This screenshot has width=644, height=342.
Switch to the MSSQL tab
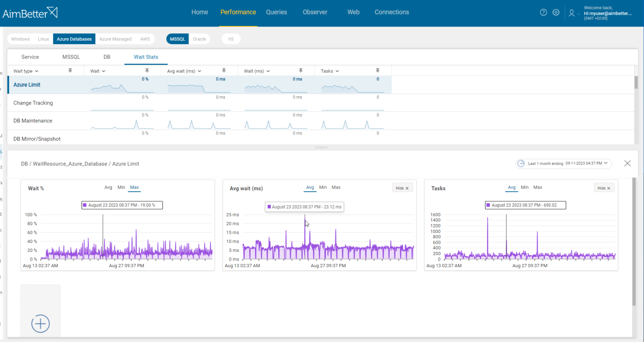(71, 57)
